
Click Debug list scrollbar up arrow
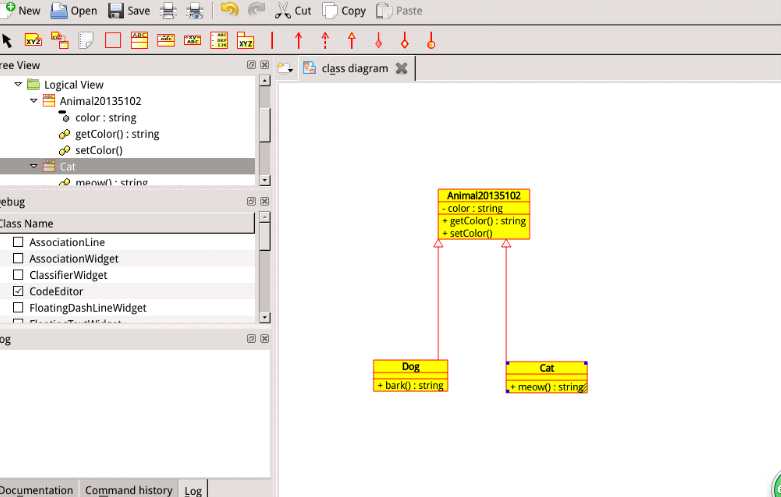coord(265,217)
